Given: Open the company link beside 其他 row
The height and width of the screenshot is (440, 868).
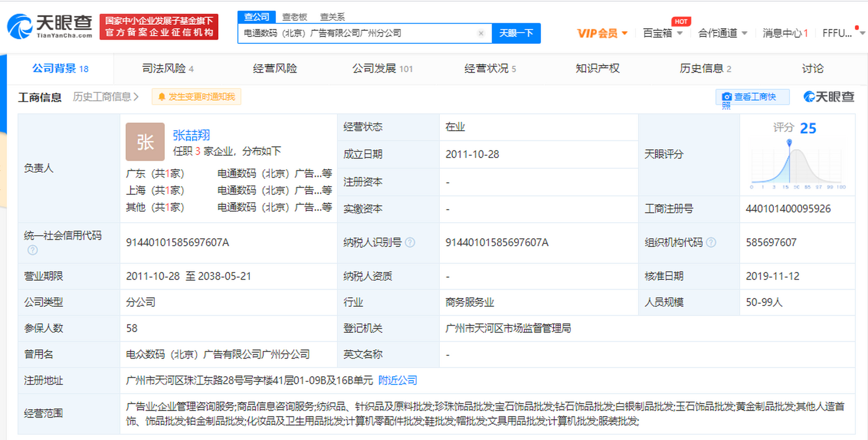Looking at the screenshot, I should tap(275, 207).
